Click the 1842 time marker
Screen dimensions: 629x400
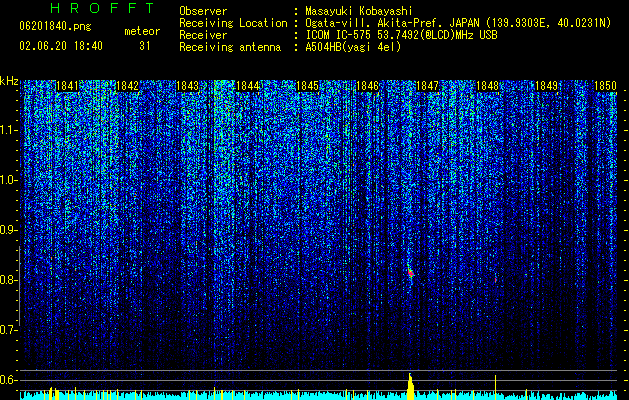point(127,86)
